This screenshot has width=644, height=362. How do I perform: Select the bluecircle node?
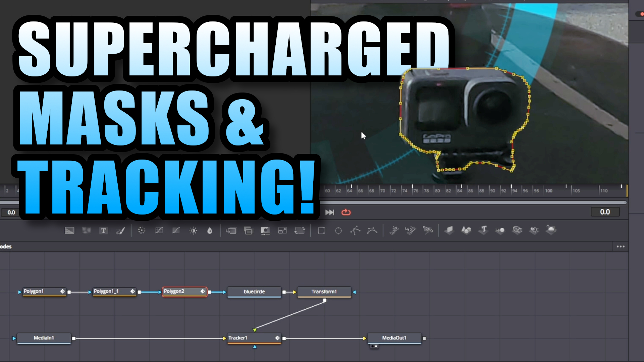(x=254, y=292)
